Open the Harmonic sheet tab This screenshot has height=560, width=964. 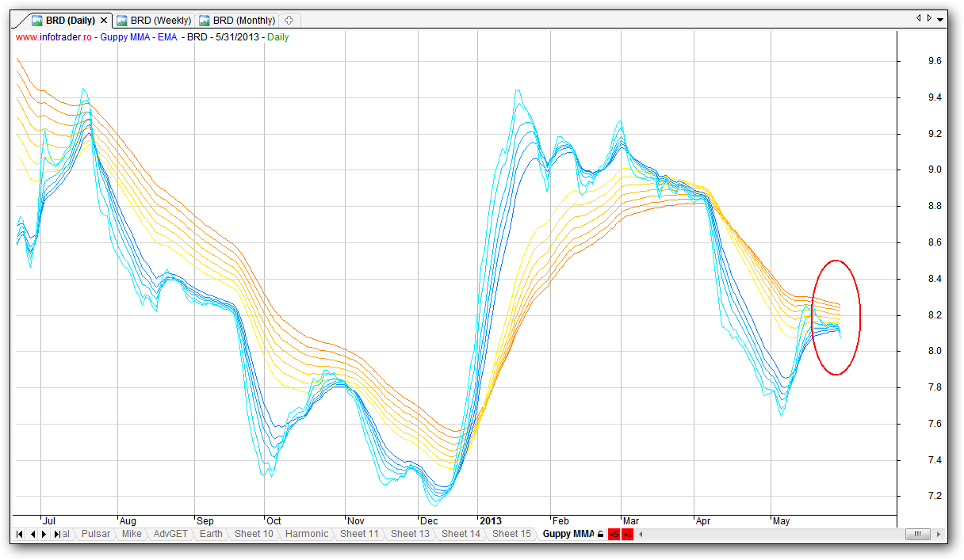[x=307, y=534]
